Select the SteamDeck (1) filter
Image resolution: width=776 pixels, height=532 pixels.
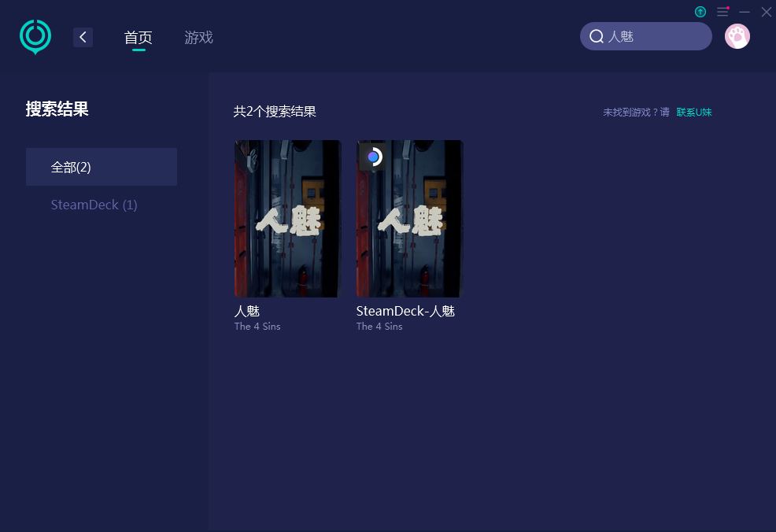coord(94,205)
